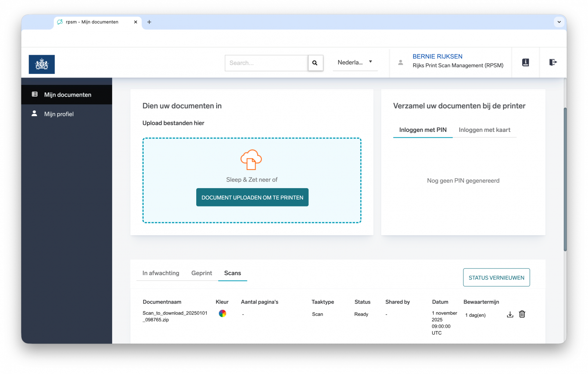
Task: Open the new tab with the plus button
Action: tap(149, 22)
